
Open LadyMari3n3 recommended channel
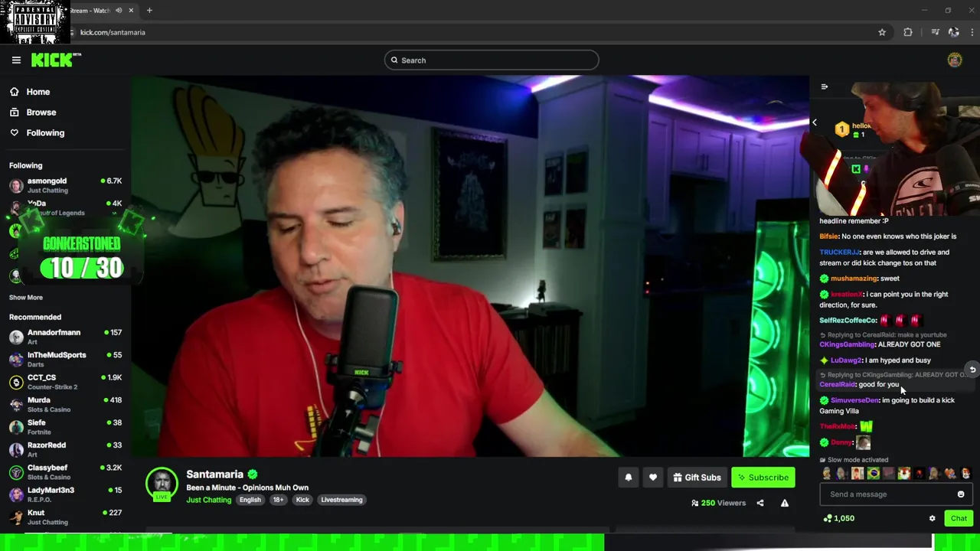click(x=65, y=494)
